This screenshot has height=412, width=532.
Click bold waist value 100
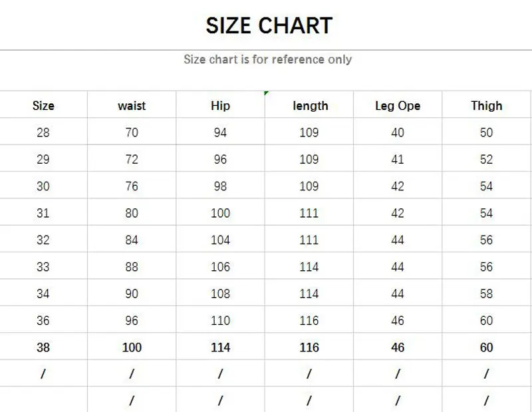point(132,347)
